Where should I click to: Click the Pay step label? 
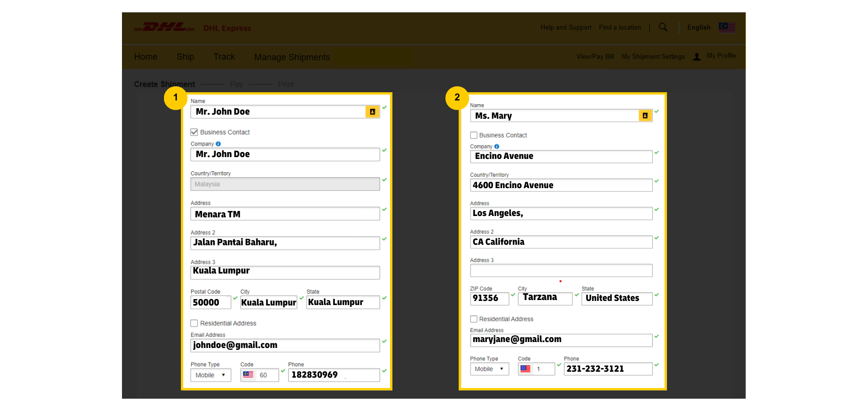pos(236,84)
